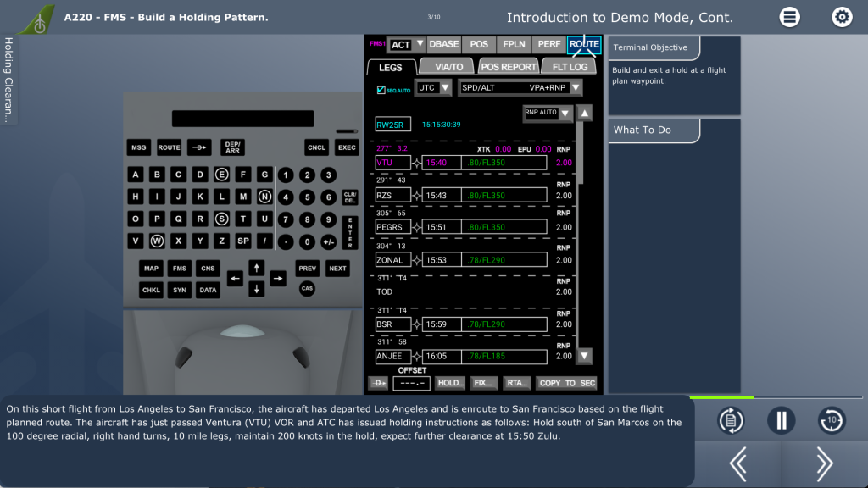This screenshot has height=488, width=868.
Task: Click the left arrow key on keypad
Action: click(235, 279)
